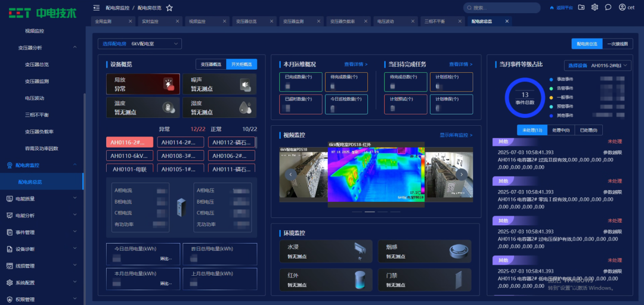Viewport: 644px width, 305px height.
Task: Show next video with right carousel arrow
Action: [x=462, y=175]
